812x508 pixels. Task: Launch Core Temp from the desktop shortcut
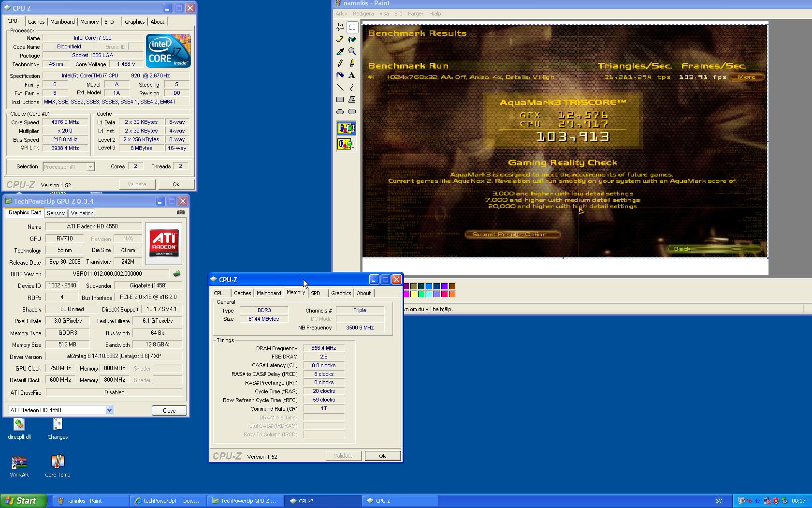pos(58,466)
